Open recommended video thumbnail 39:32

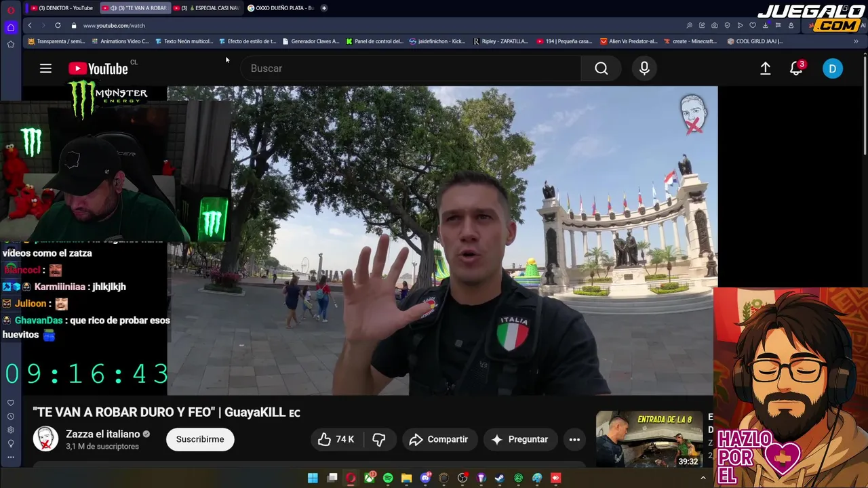point(649,439)
